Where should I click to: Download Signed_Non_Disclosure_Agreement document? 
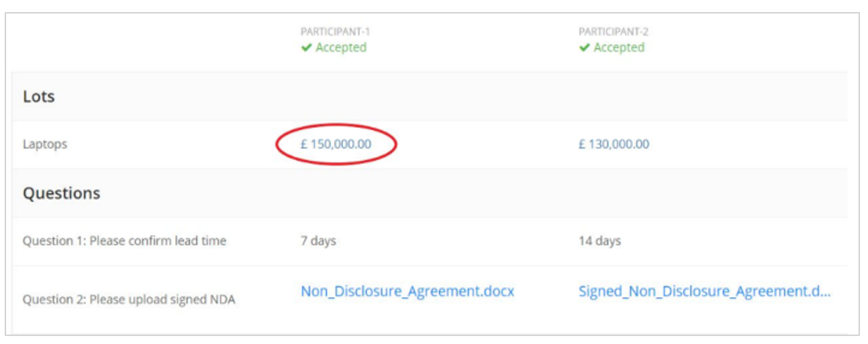[x=705, y=291]
